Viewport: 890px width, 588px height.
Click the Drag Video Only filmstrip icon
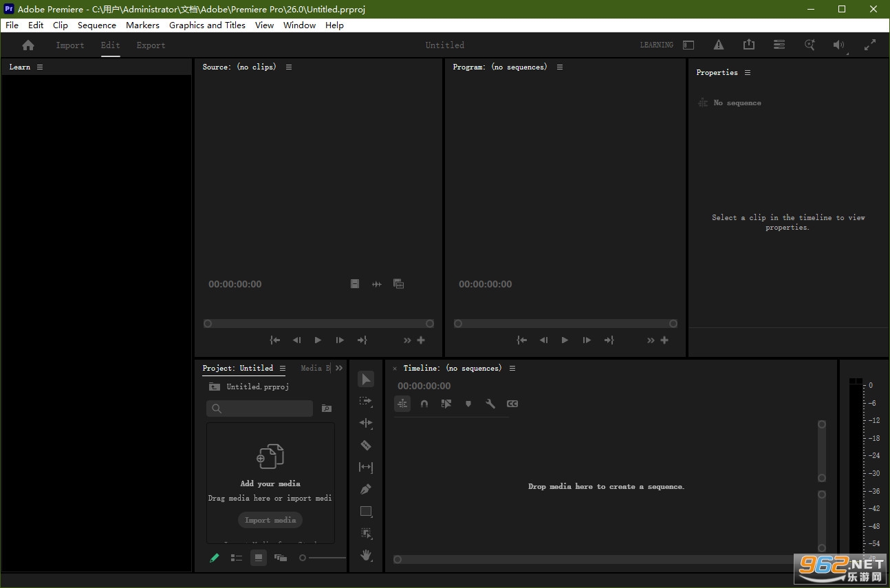[355, 284]
